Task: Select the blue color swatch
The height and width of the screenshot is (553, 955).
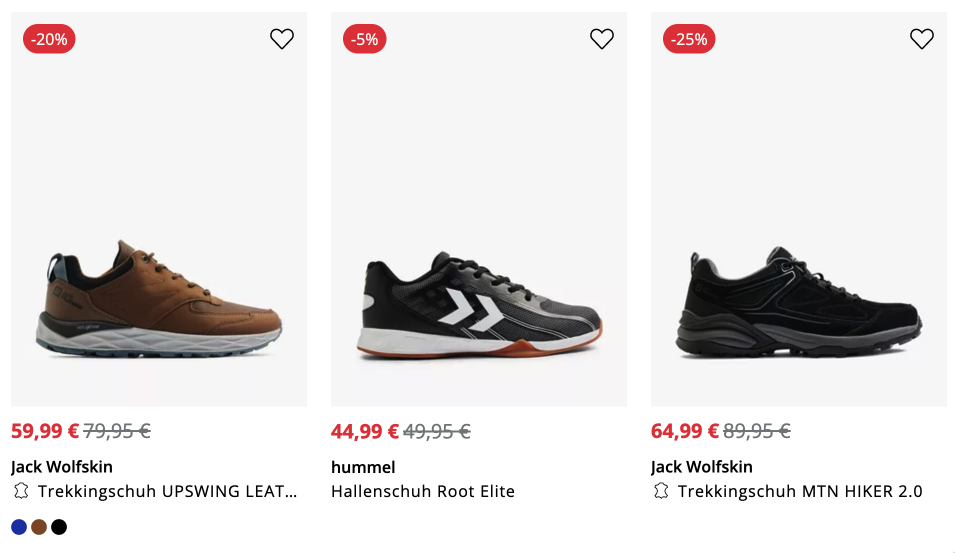Action: pyautogui.click(x=19, y=527)
